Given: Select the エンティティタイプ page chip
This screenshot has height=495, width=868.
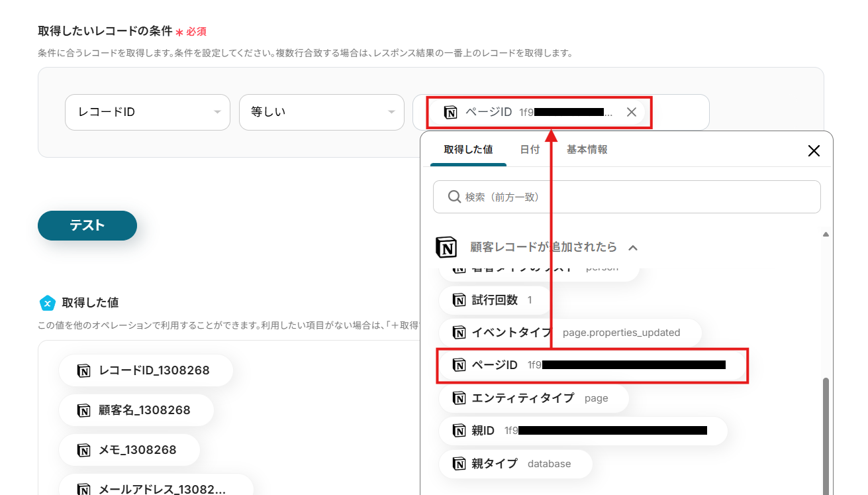Looking at the screenshot, I should (533, 398).
